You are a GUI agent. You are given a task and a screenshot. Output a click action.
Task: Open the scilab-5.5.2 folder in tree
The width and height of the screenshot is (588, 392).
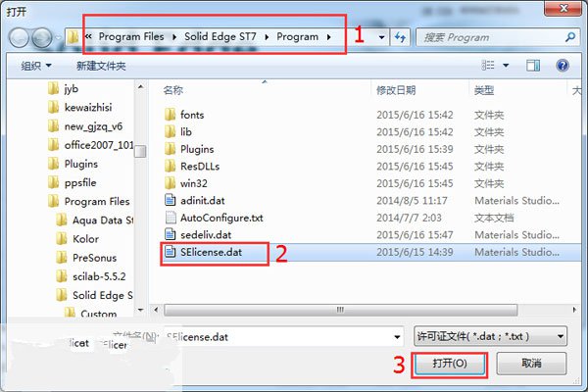[99, 276]
